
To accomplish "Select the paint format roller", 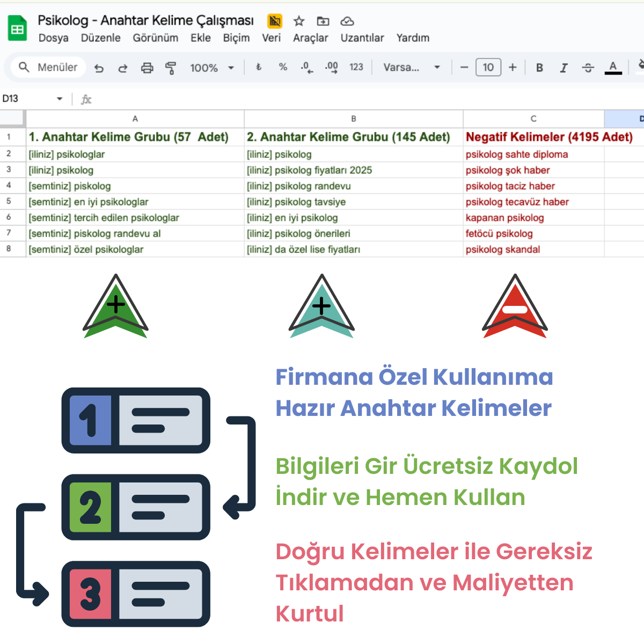I will point(171,68).
